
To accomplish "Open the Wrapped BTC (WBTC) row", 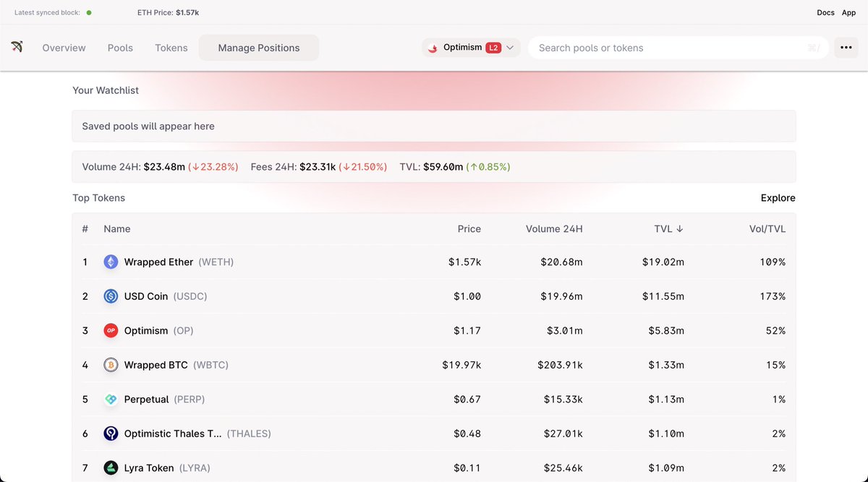I will tap(434, 365).
